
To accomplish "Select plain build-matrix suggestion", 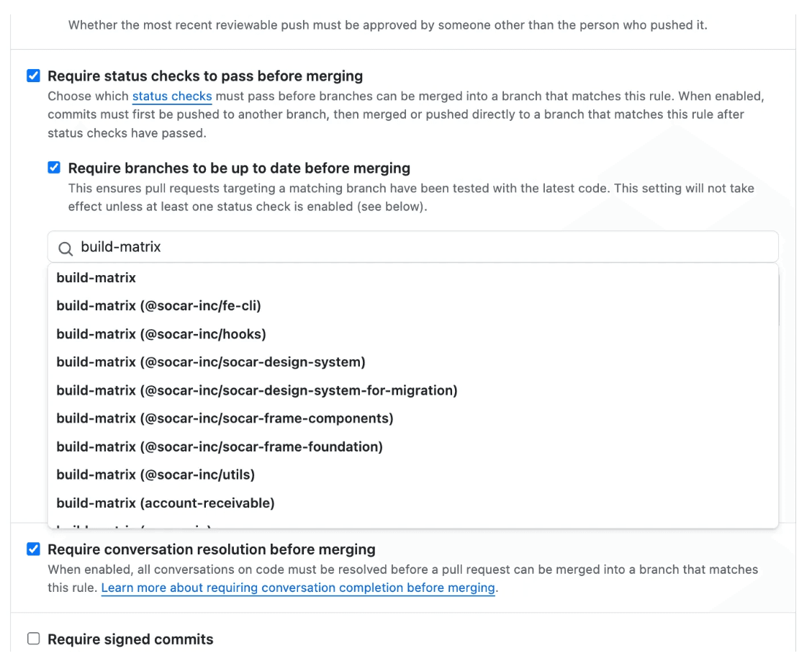I will [x=412, y=278].
